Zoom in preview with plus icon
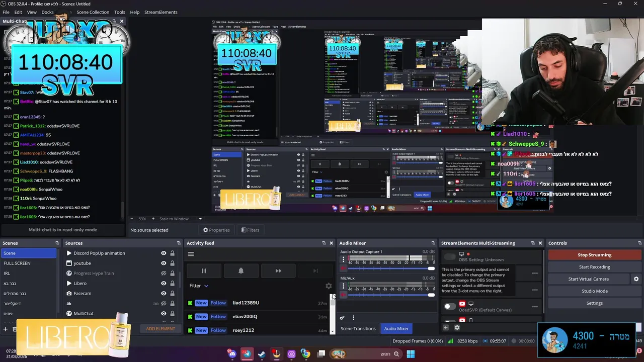 coord(153,219)
